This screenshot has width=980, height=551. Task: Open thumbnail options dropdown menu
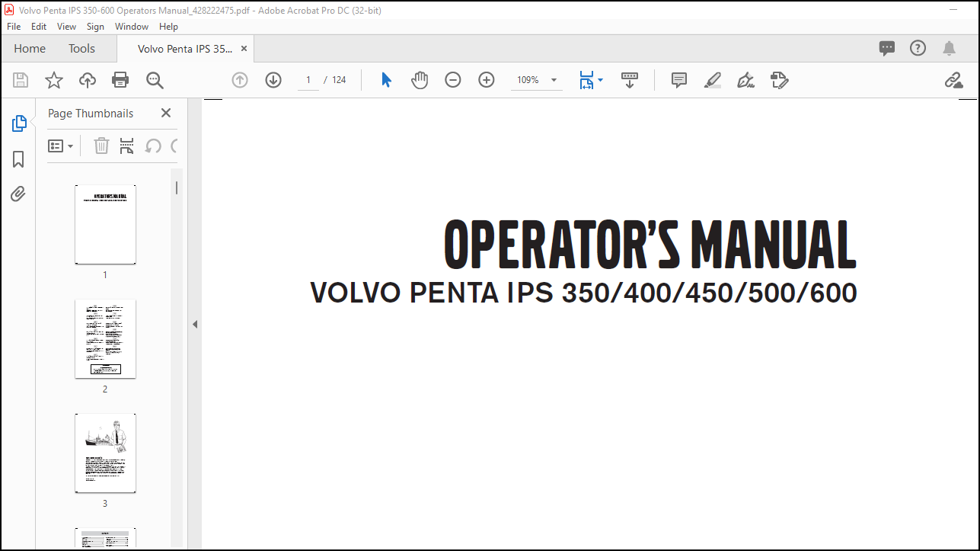pos(61,146)
